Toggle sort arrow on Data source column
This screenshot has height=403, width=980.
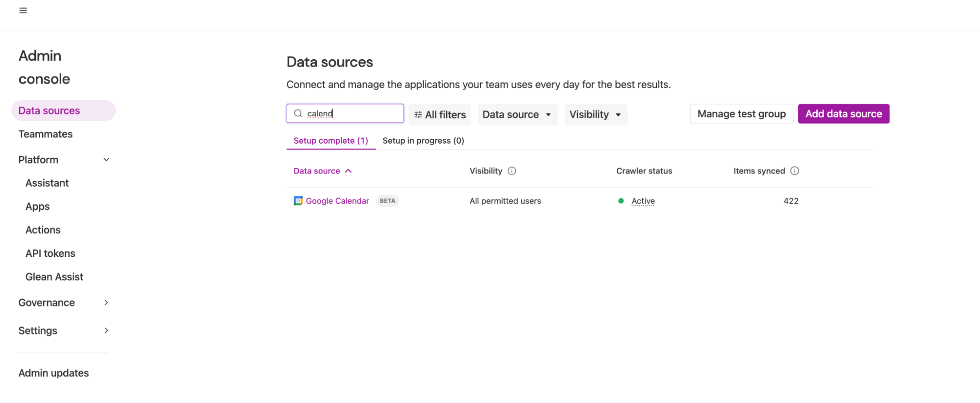348,171
